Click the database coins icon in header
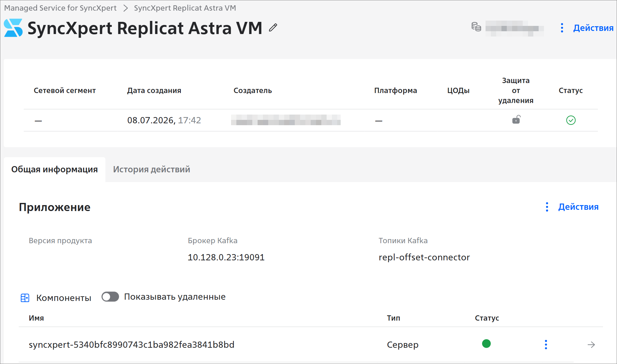This screenshot has width=617, height=364. [476, 27]
